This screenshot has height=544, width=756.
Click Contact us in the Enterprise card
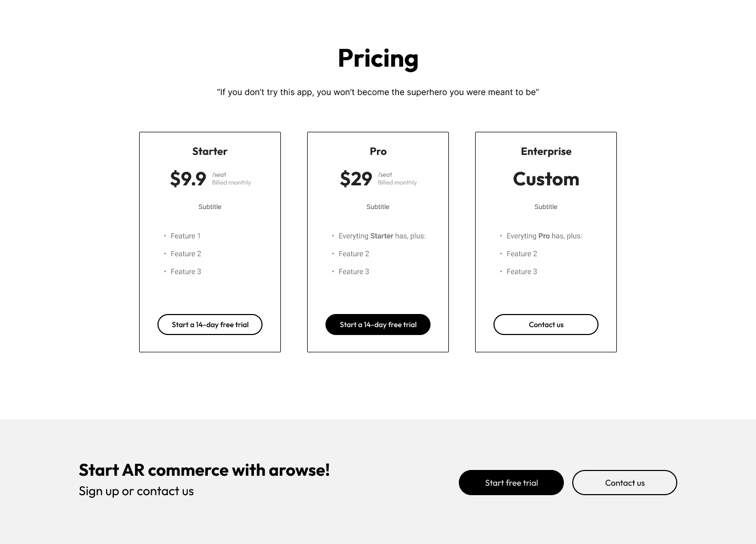pyautogui.click(x=546, y=325)
